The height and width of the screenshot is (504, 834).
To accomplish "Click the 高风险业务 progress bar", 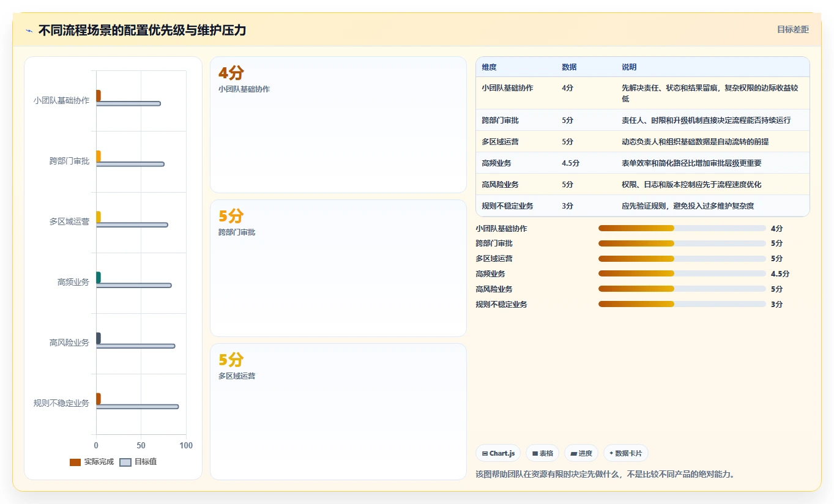I will [682, 289].
